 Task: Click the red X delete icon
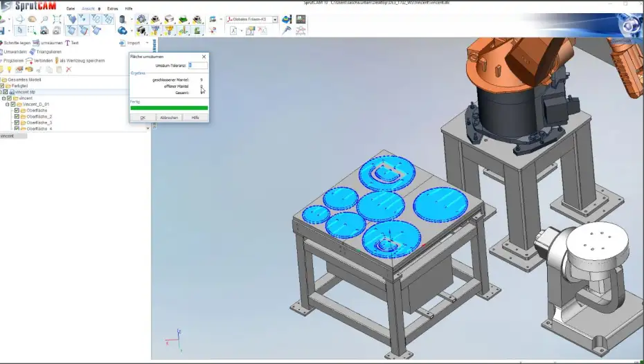[x=69, y=69]
